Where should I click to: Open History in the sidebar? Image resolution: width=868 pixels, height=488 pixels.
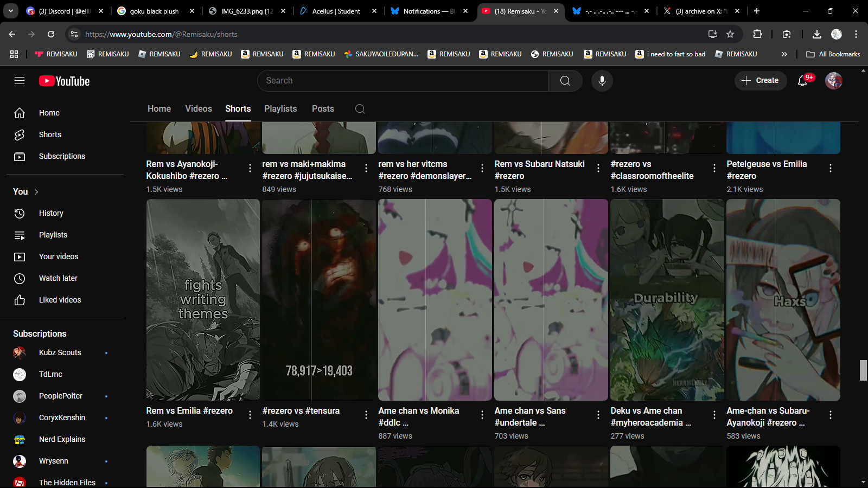[x=65, y=213]
